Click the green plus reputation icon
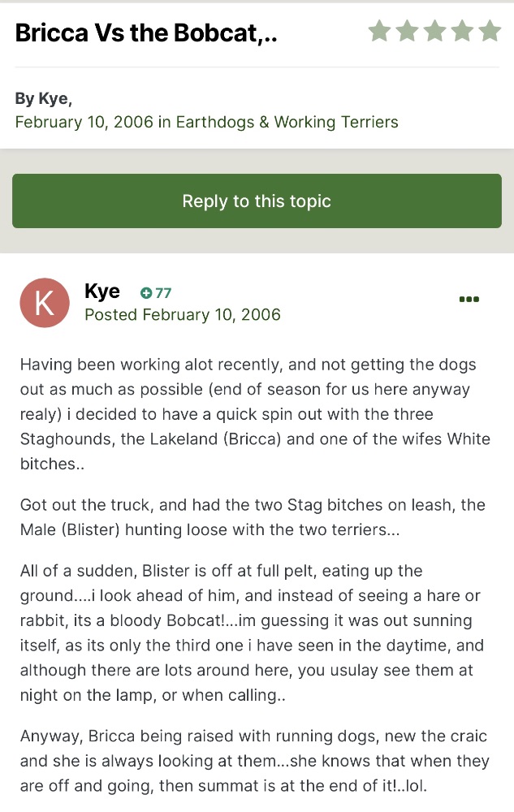The image size is (514, 812). [146, 293]
